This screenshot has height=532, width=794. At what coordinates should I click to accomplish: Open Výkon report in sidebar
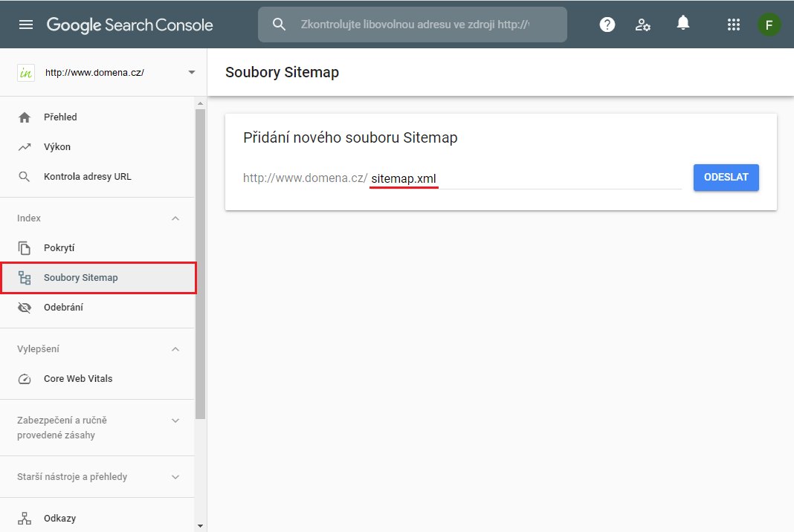coord(57,147)
